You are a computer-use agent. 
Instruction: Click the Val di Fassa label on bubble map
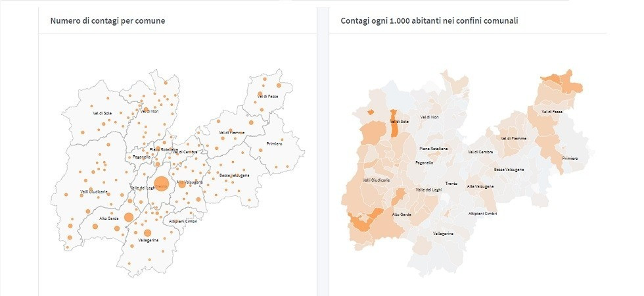(267, 97)
